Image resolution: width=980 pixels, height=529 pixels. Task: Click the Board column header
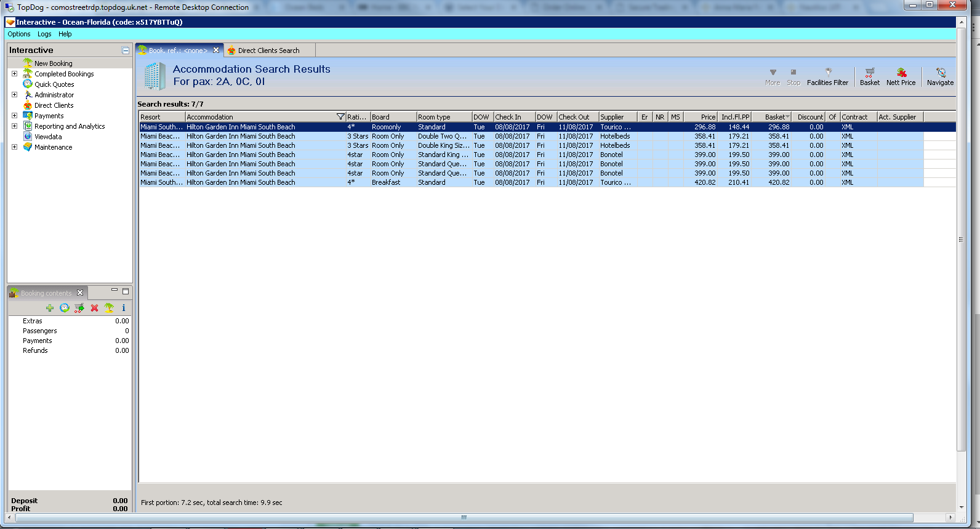tap(393, 117)
